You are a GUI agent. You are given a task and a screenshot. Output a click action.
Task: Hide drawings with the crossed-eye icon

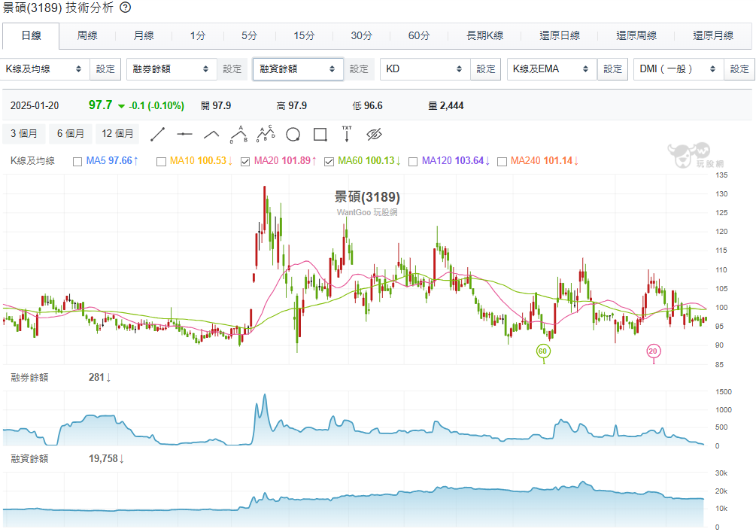[375, 134]
